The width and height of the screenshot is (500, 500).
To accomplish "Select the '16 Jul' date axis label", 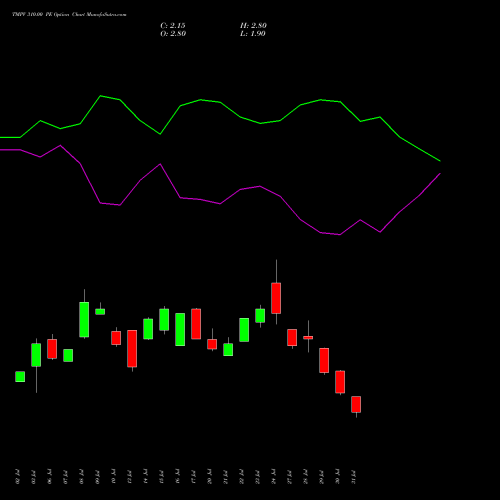I will [x=178, y=477].
